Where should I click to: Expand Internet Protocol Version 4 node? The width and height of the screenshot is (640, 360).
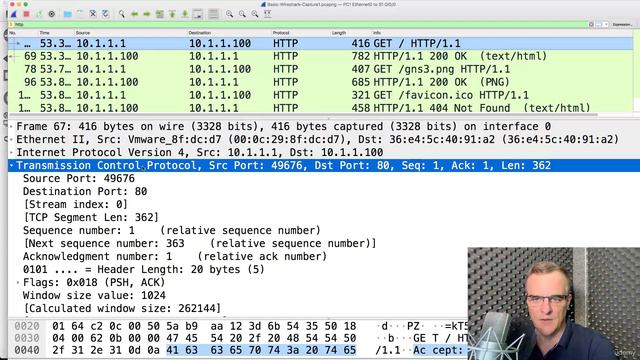pos(11,153)
